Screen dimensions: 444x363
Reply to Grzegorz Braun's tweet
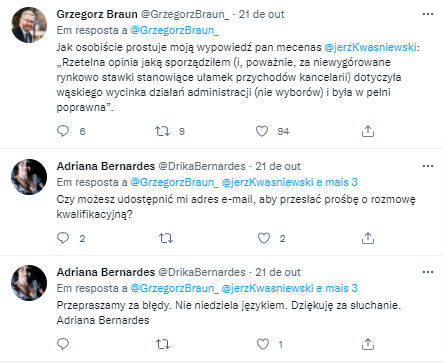coord(63,131)
